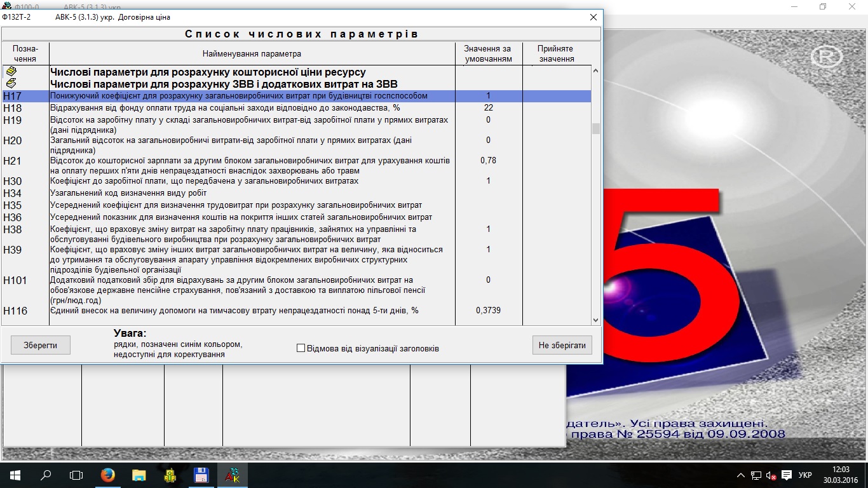Launch File Explorer from the taskbar
Viewport: 868px width, 488px height.
139,475
